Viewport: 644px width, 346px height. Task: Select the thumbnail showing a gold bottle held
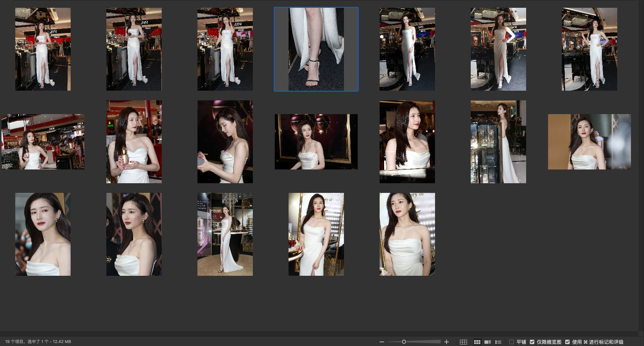coord(134,142)
